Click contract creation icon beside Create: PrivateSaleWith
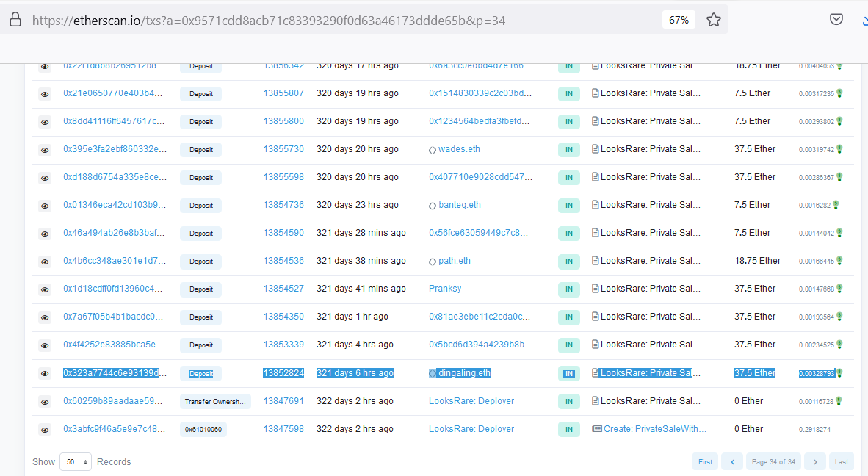Image resolution: width=868 pixels, height=476 pixels. (597, 429)
